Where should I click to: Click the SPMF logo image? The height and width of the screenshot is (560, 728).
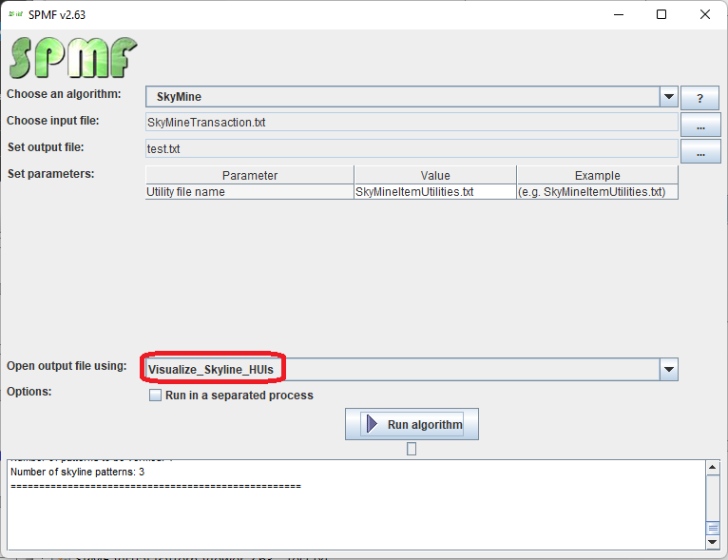[x=73, y=58]
